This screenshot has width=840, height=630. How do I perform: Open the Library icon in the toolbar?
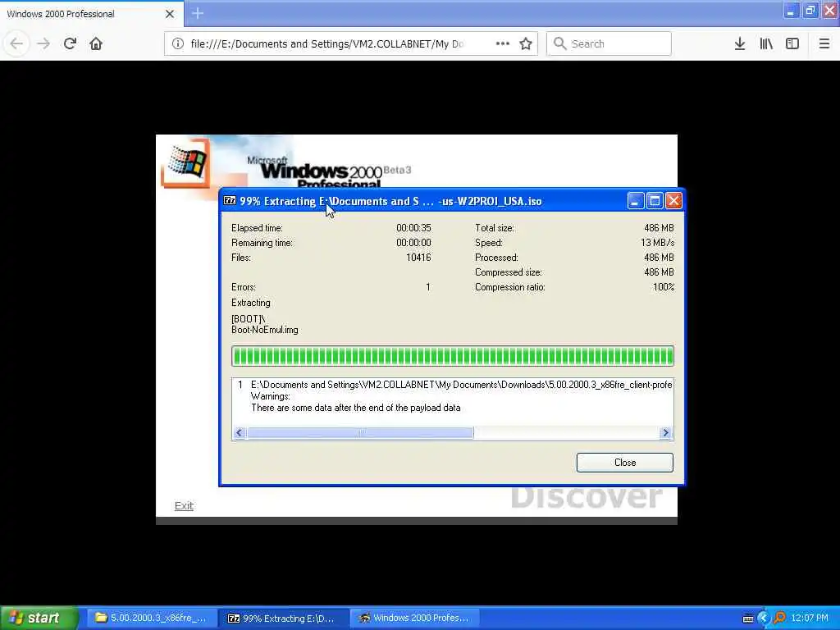766,44
